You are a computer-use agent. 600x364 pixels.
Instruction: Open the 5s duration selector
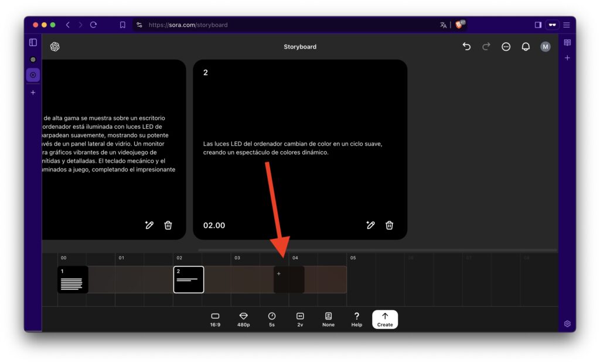[x=272, y=320]
